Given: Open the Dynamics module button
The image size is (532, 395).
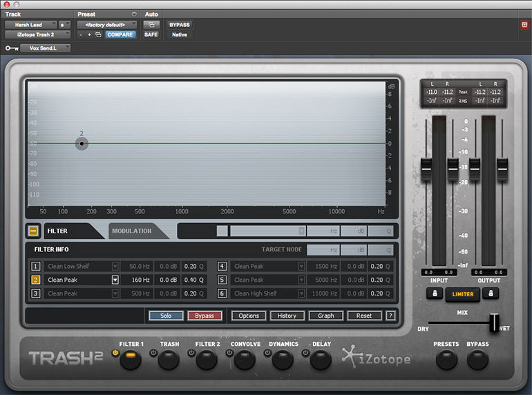Looking at the screenshot, I should pos(282,360).
